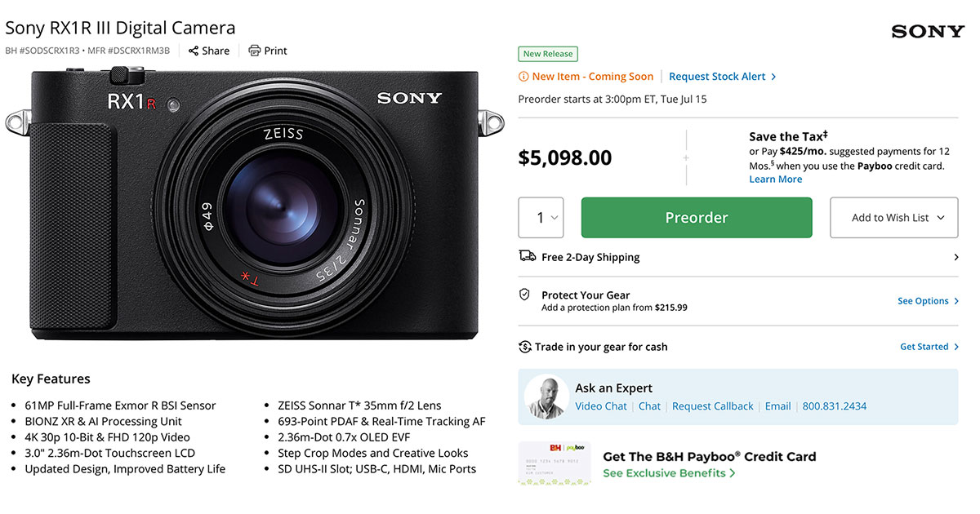Viewport: 980px width, 514px height.
Task: Click the Protect Your Gear shield icon
Action: tap(525, 295)
